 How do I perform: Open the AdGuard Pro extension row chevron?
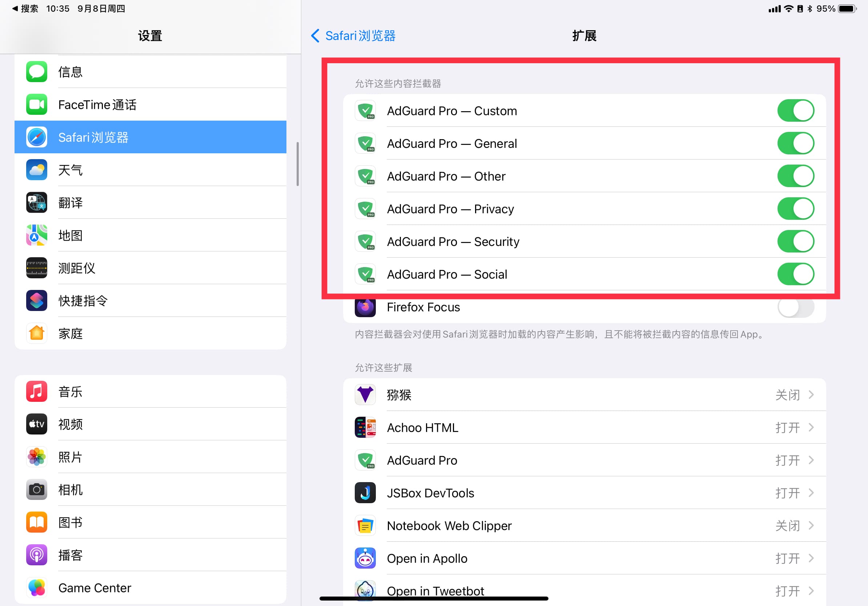click(811, 460)
